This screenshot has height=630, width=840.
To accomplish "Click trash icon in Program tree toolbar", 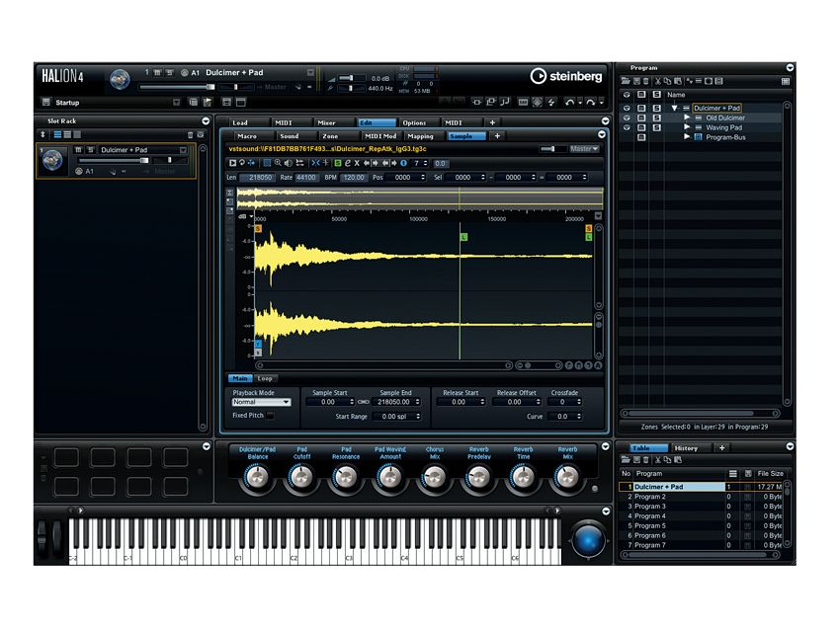I will tap(645, 81).
